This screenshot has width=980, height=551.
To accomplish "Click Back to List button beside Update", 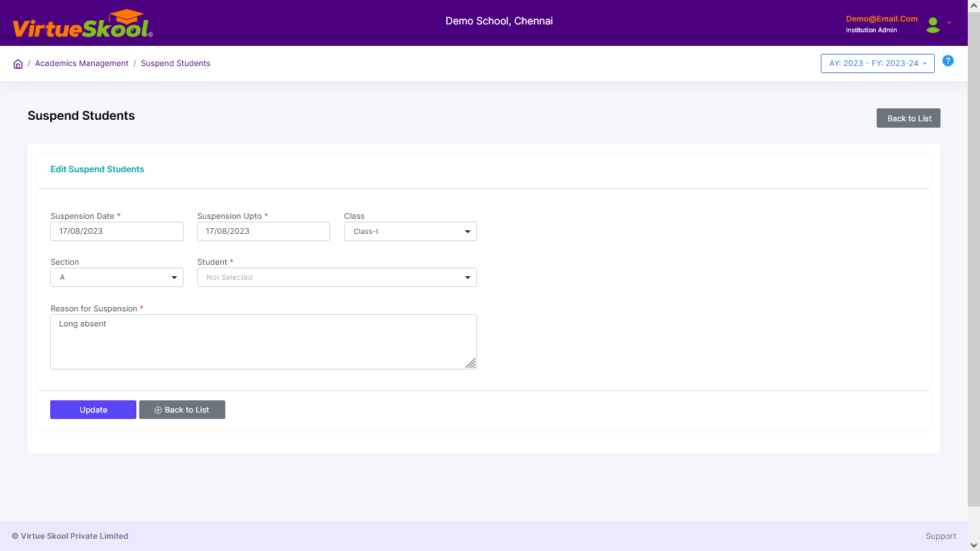I will [x=182, y=410].
